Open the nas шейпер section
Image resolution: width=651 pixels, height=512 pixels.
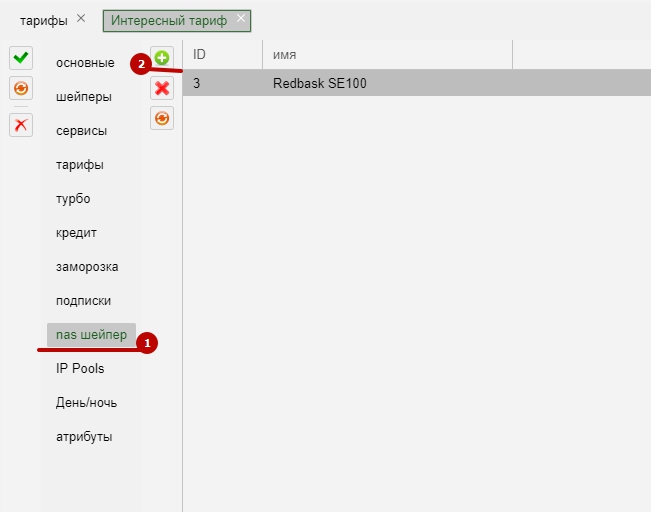pos(91,335)
